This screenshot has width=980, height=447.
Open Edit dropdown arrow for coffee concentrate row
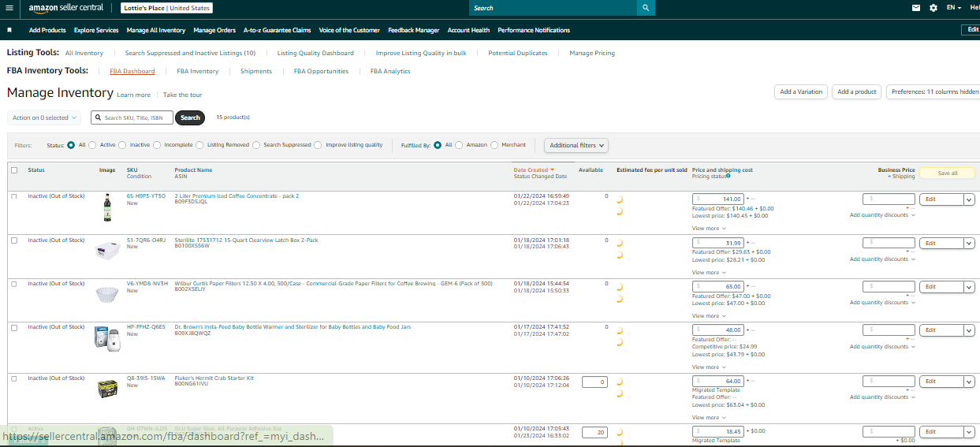click(x=969, y=199)
